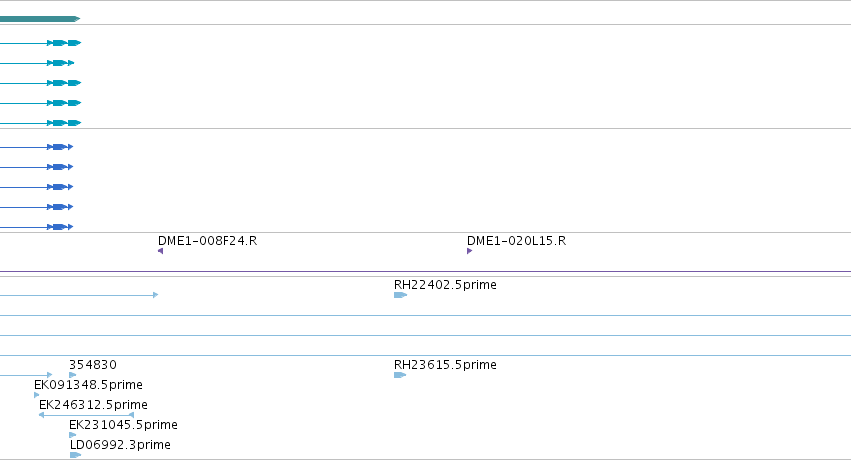Screen dimensions: 851x460
Task: Select the RH23615.5prime feature glyph
Action: coord(401,375)
